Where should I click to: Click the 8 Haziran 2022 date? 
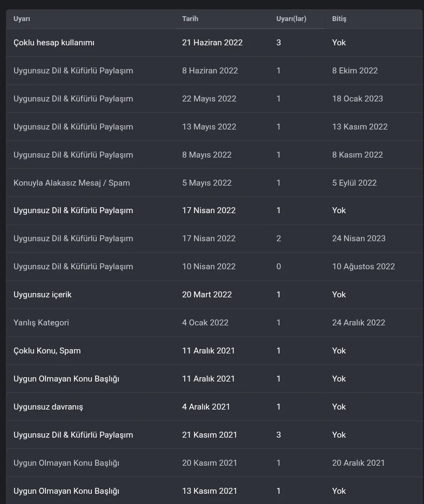click(210, 71)
